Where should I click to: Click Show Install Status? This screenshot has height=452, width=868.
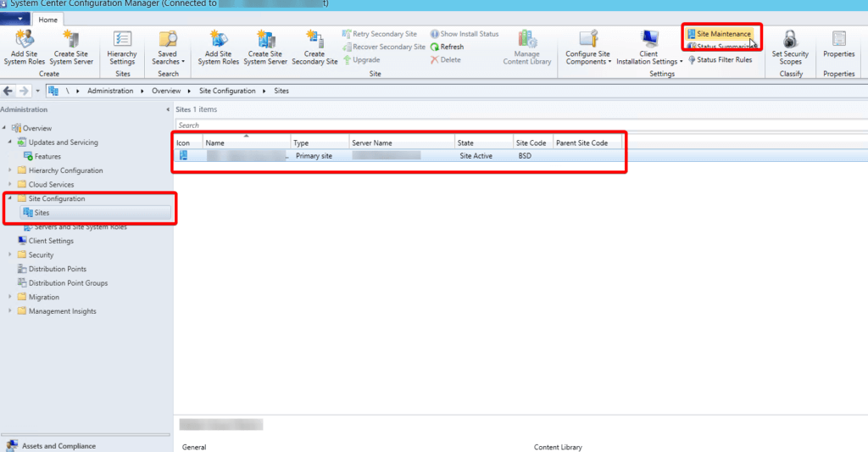click(x=465, y=34)
